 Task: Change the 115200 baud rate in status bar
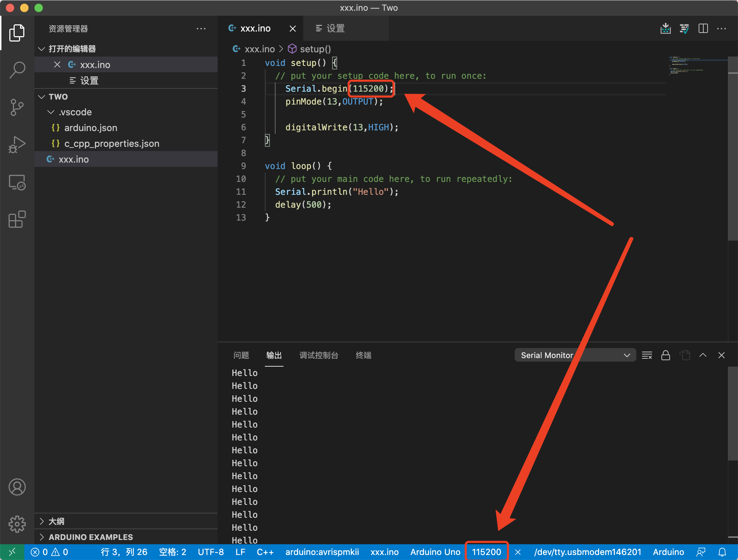pyautogui.click(x=486, y=552)
